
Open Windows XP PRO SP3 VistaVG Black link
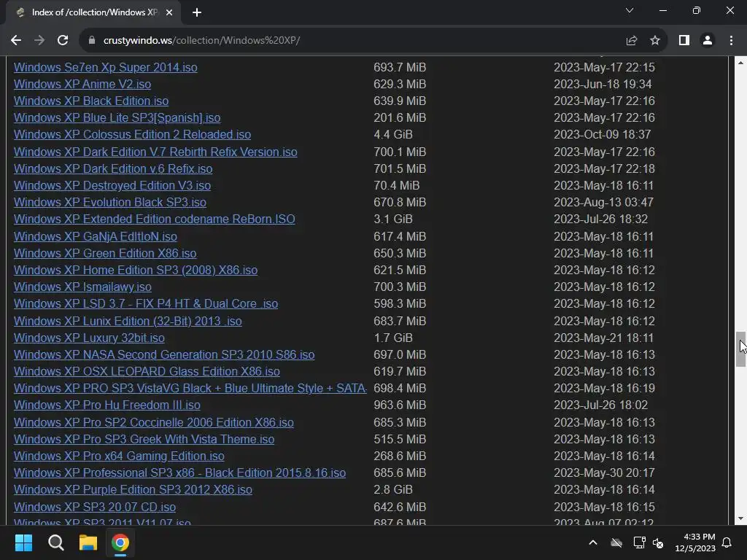tap(190, 388)
